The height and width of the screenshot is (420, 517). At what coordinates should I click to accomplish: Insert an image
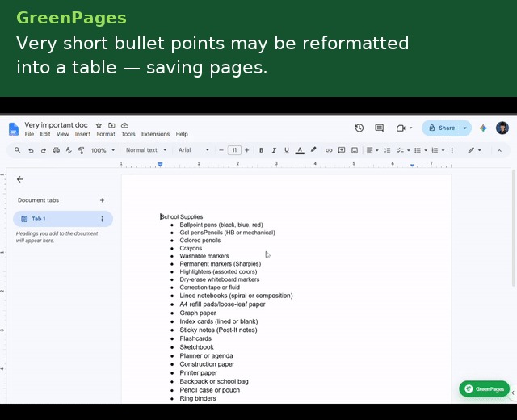tap(355, 150)
